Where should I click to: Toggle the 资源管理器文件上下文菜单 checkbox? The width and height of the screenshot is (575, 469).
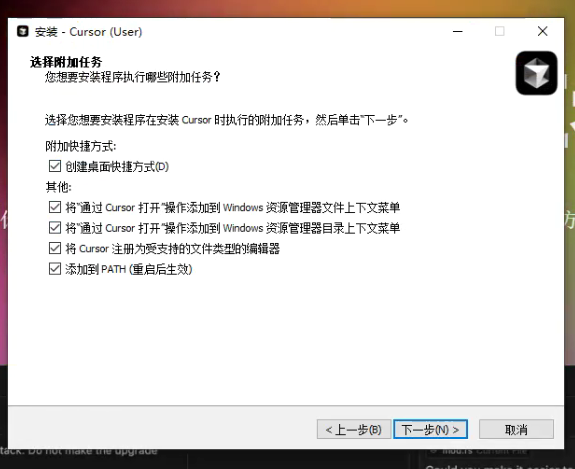click(x=55, y=207)
